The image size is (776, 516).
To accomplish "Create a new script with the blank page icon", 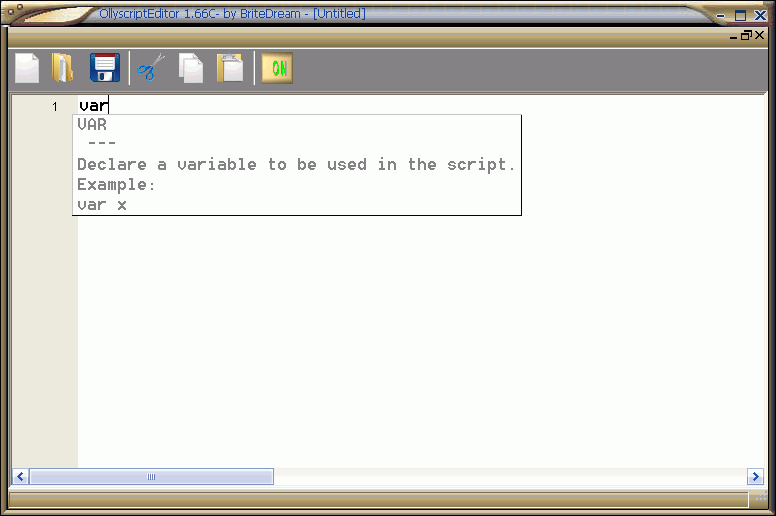I will click(27, 68).
